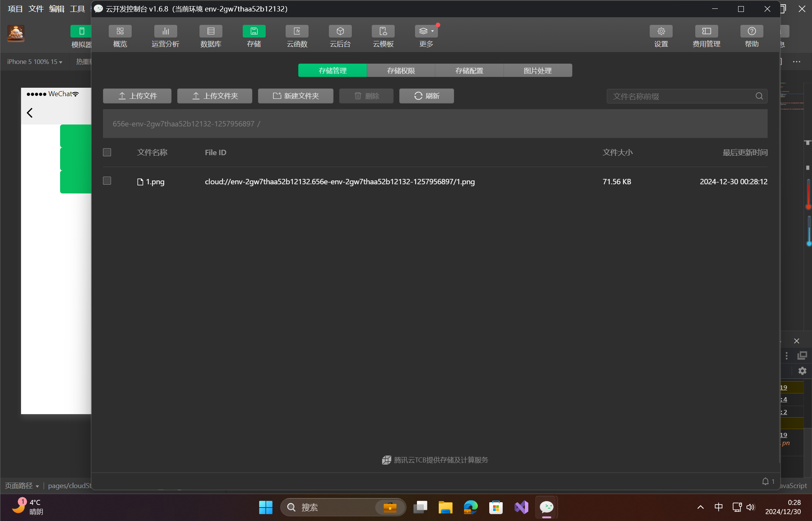Image resolution: width=812 pixels, height=521 pixels.
Task: Open the Windows Start menu
Action: point(265,507)
